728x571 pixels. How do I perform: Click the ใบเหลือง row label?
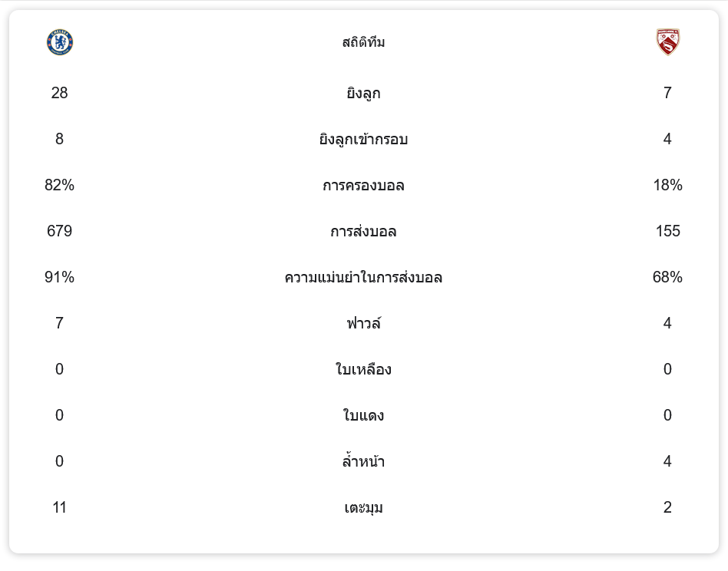[363, 370]
